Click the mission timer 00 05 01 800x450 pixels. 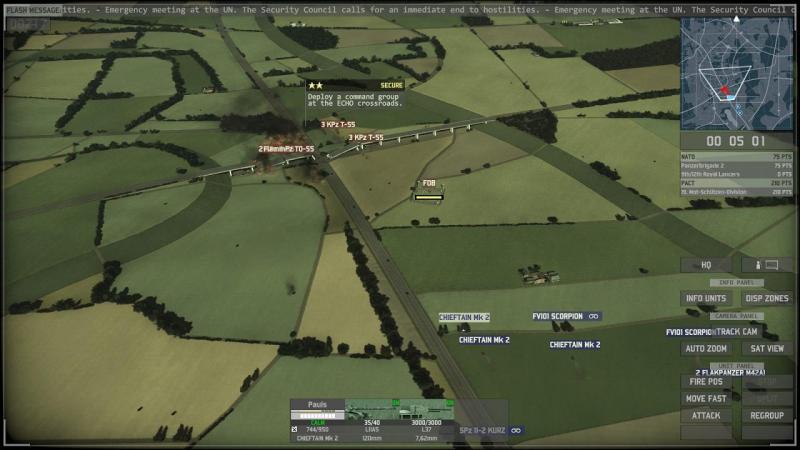[736, 141]
